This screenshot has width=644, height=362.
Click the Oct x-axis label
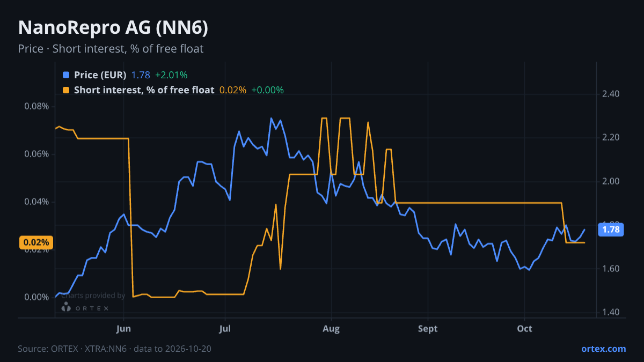click(525, 329)
